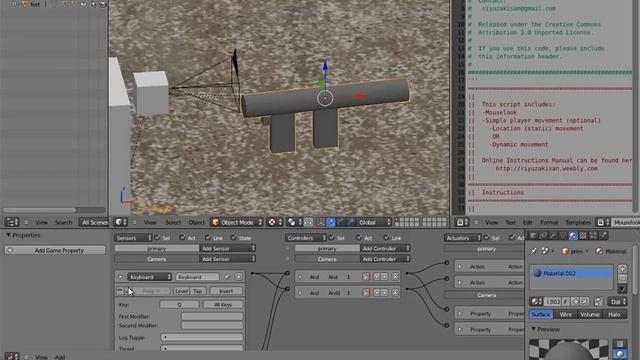Image resolution: width=640 pixels, height=360 pixels.
Task: Toggle priority icon on first And controller
Action: click(x=366, y=277)
